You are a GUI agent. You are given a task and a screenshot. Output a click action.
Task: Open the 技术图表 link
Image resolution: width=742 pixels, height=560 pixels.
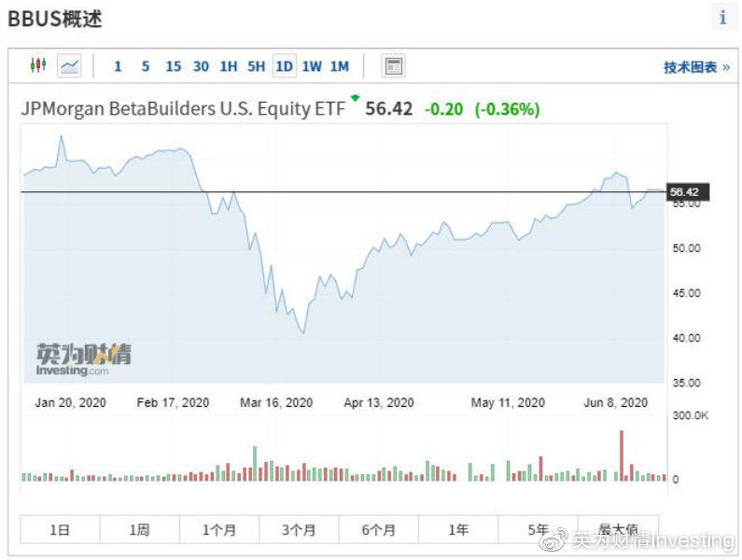696,67
